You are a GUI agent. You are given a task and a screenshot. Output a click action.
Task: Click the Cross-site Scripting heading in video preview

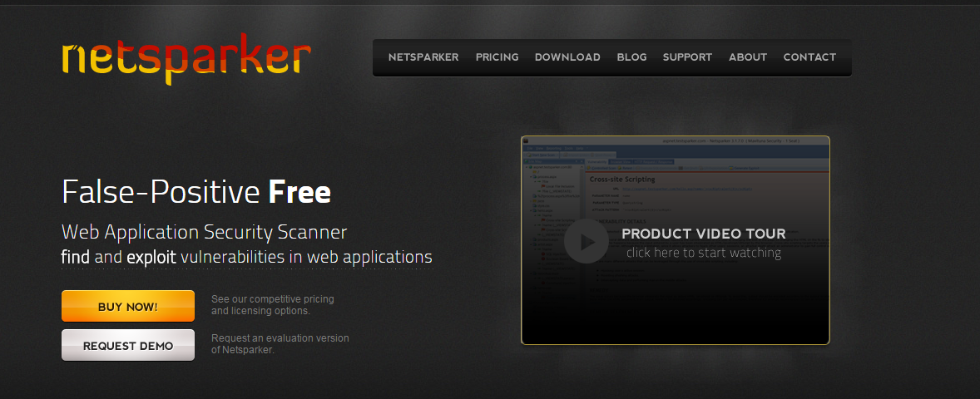pyautogui.click(x=622, y=179)
